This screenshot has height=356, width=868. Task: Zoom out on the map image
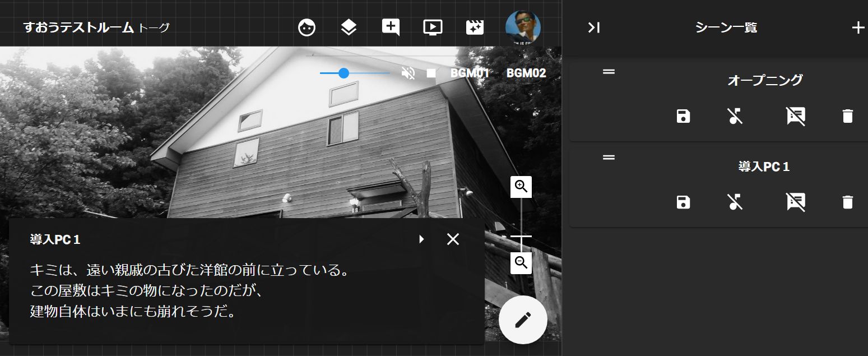521,263
